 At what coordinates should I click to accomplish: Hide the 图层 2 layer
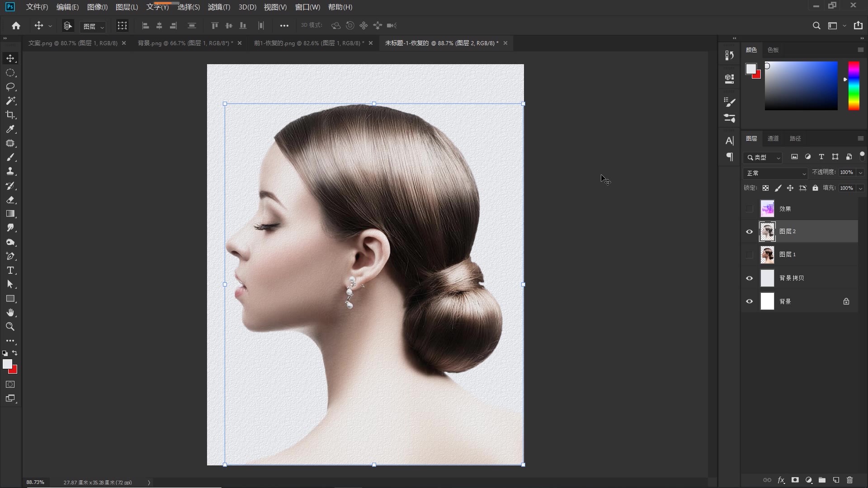749,232
